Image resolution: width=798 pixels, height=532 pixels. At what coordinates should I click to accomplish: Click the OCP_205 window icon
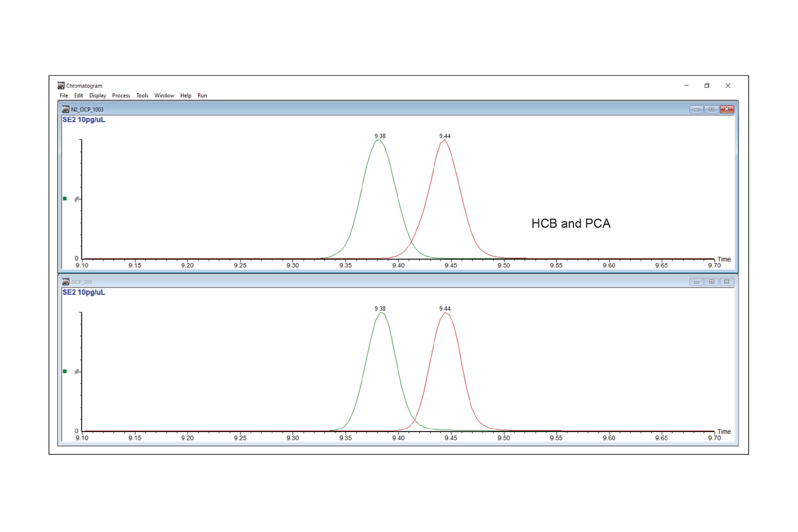(x=65, y=281)
